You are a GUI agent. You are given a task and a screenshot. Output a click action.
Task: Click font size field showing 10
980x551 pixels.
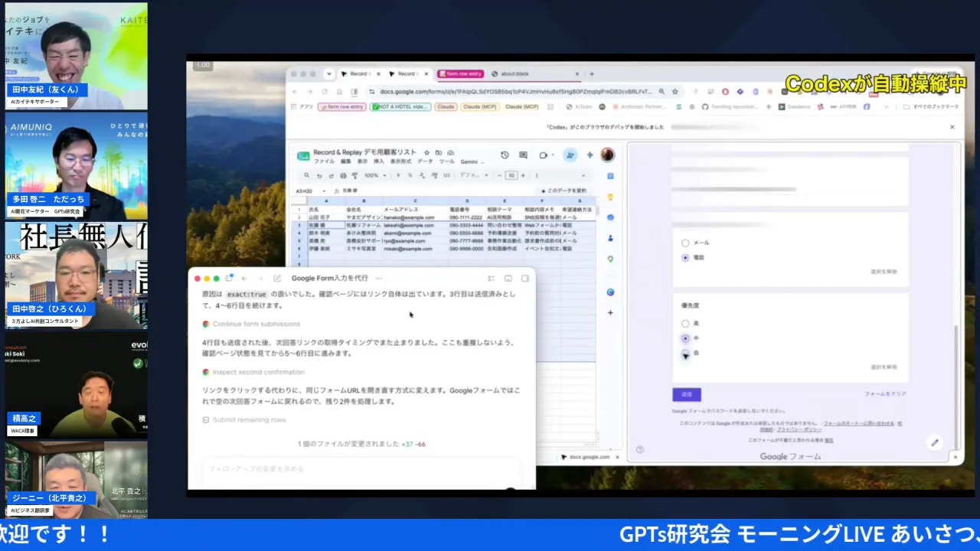(x=511, y=175)
